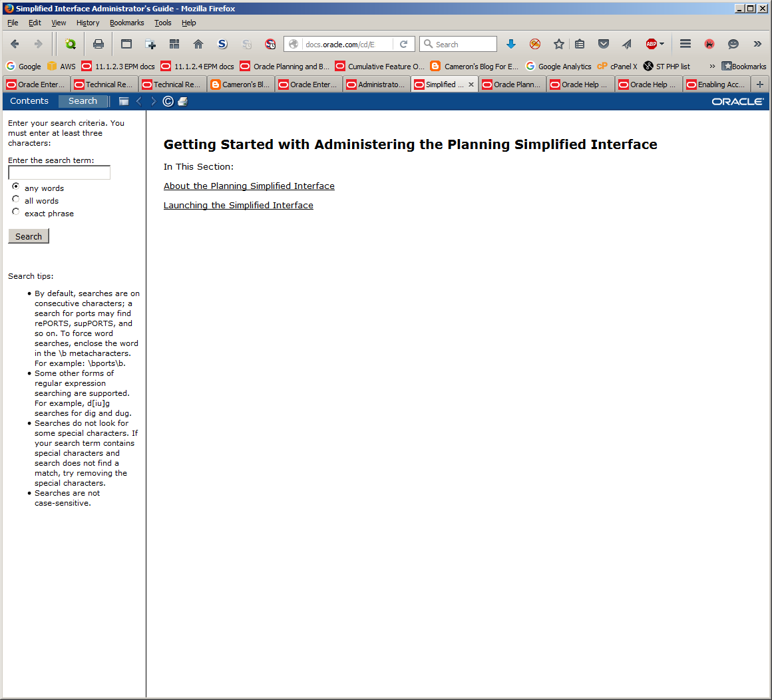The height and width of the screenshot is (700, 772).
Task: Click the printer icon in the Oracle bar
Action: [182, 101]
